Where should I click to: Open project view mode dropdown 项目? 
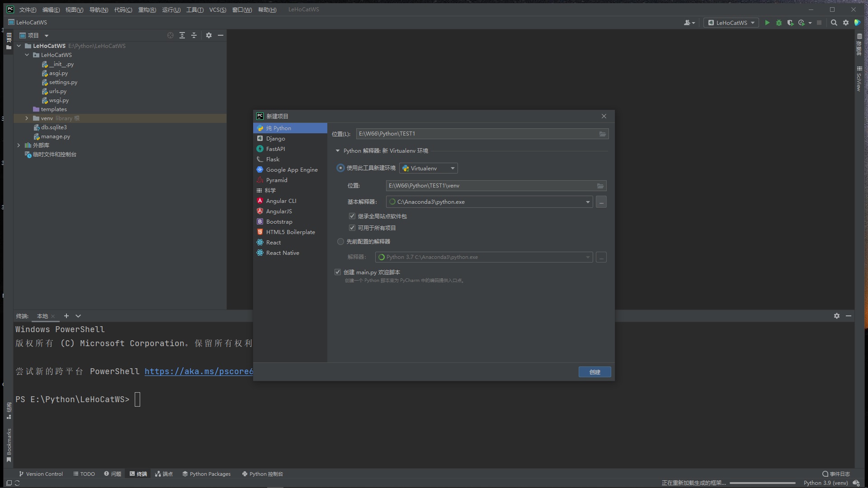click(34, 35)
